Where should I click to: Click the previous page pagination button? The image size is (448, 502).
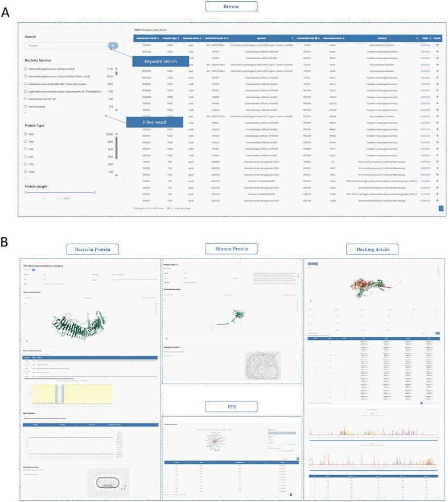435,208
